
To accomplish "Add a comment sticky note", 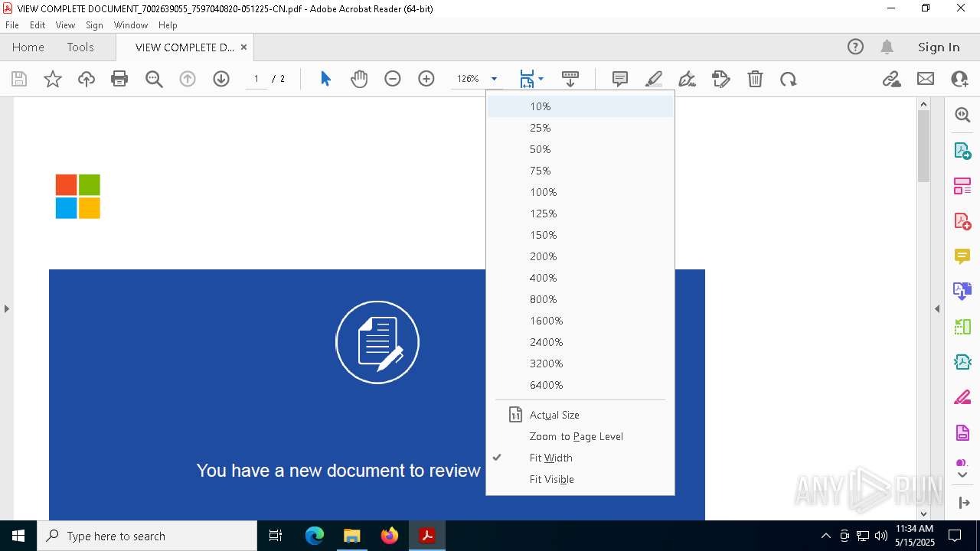I will (x=620, y=79).
